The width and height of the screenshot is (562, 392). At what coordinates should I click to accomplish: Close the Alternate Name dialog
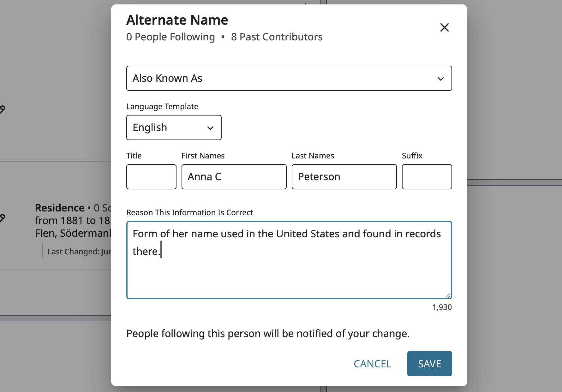click(444, 27)
